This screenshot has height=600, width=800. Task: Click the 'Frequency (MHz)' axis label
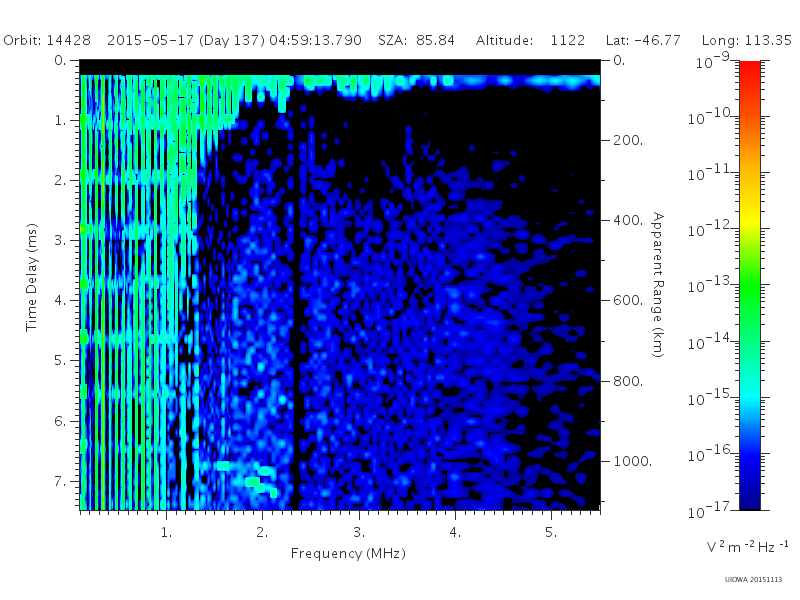click(x=348, y=554)
